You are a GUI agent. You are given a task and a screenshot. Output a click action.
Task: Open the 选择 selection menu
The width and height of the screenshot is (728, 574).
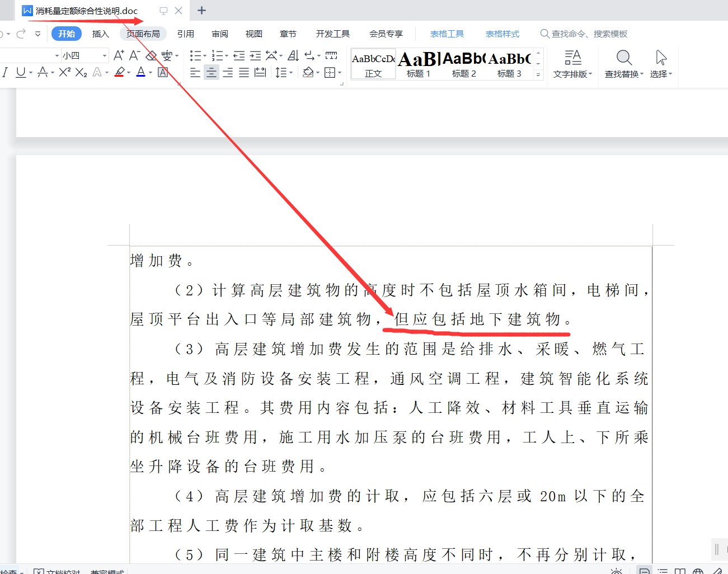(x=661, y=64)
